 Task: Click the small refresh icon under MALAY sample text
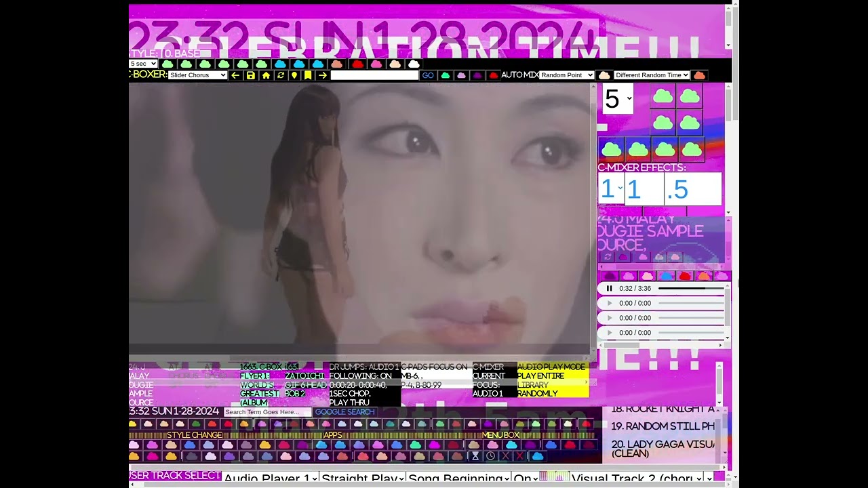608,257
